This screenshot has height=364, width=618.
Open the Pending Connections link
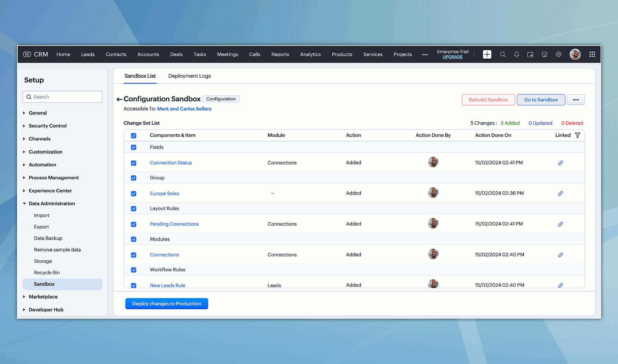[174, 224]
